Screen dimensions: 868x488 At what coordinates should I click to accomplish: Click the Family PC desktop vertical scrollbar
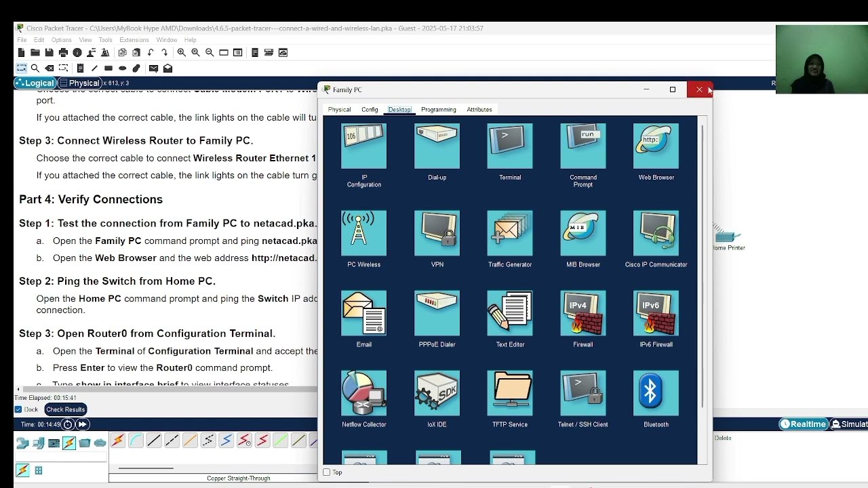[703, 266]
